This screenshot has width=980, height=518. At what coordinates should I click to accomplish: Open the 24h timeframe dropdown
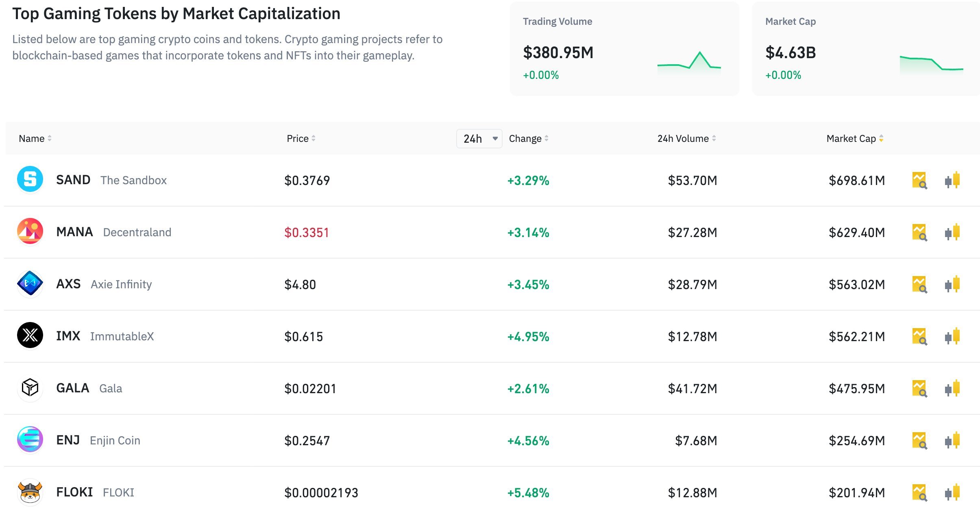(479, 139)
